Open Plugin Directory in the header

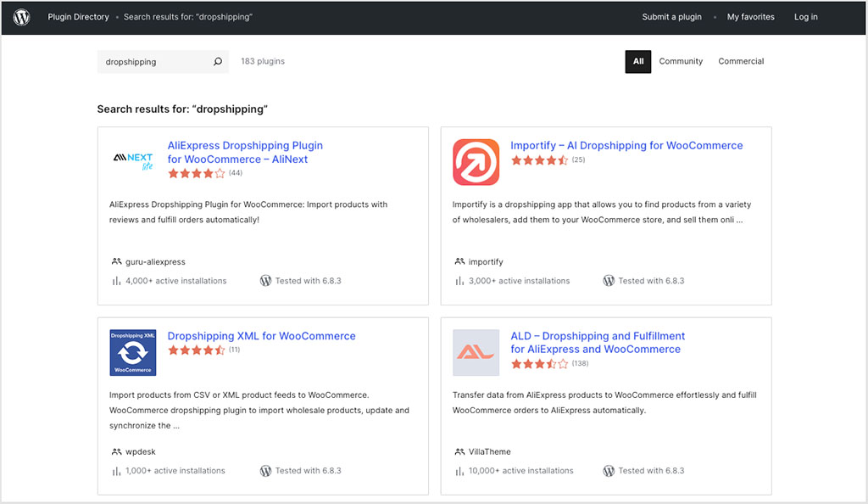click(x=78, y=17)
